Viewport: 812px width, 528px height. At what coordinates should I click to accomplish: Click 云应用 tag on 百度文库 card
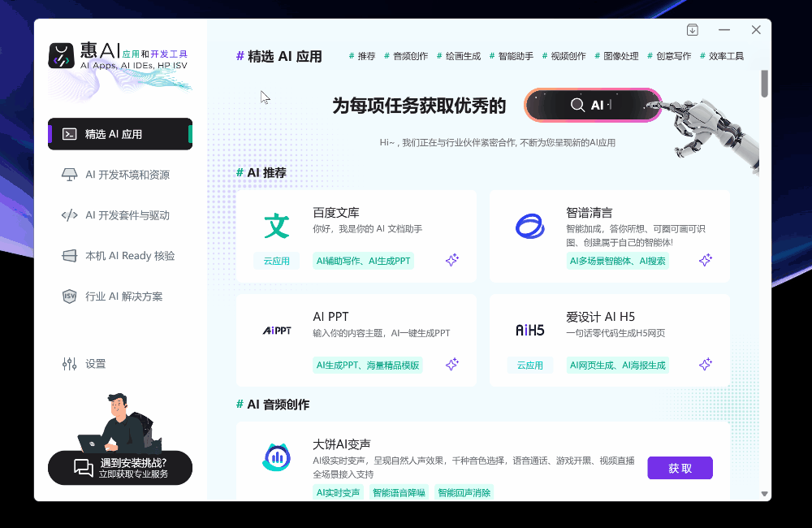[277, 261]
